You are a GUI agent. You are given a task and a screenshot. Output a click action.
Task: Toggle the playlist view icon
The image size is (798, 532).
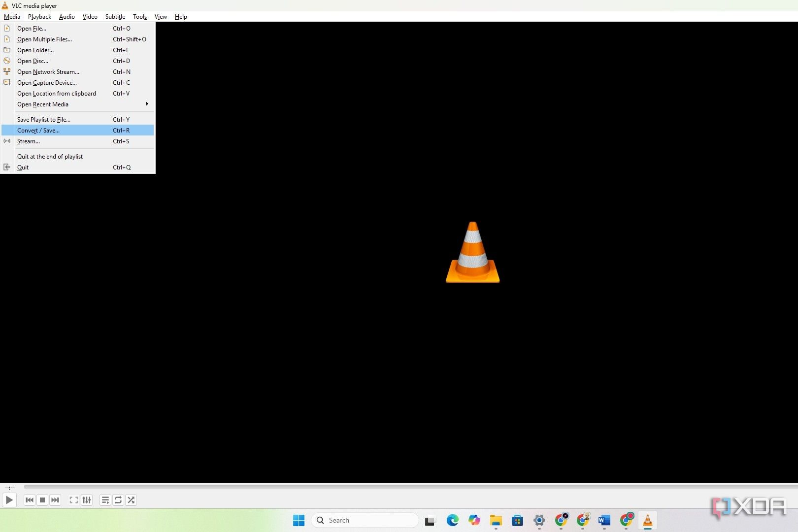click(x=105, y=500)
